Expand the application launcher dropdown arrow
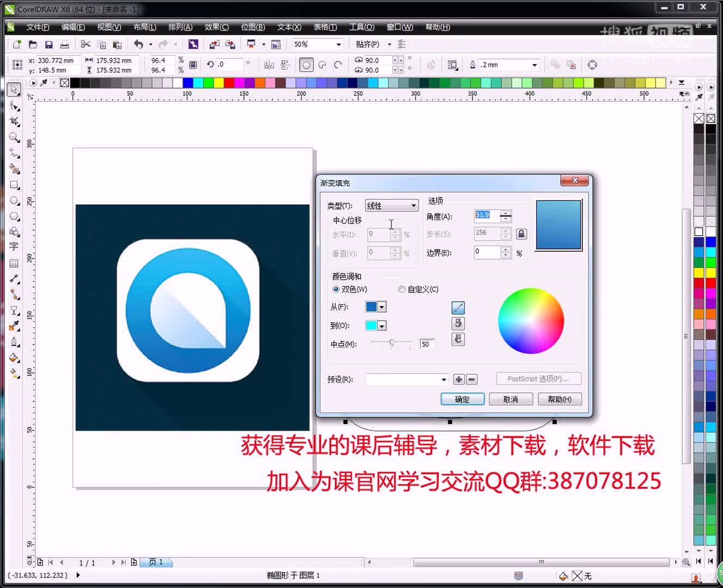The width and height of the screenshot is (723, 588). pos(264,44)
